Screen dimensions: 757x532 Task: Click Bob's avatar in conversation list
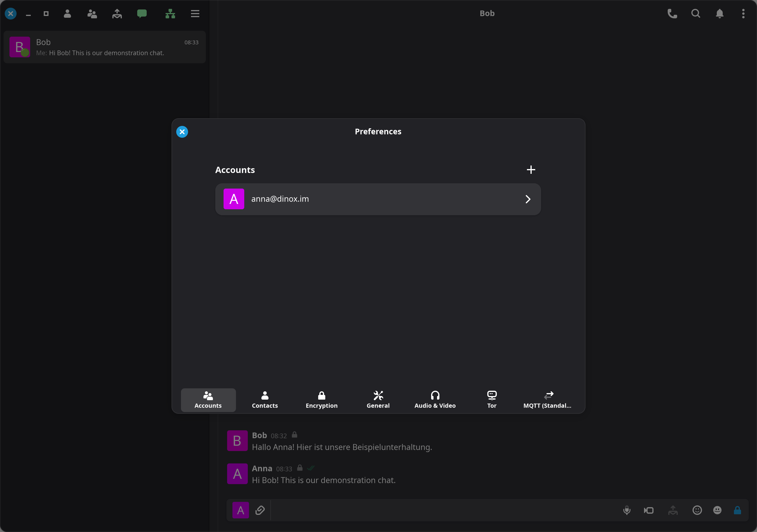tap(20, 47)
